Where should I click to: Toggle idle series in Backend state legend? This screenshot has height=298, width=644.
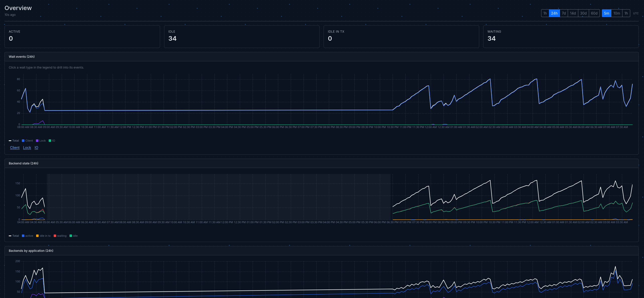(x=74, y=236)
